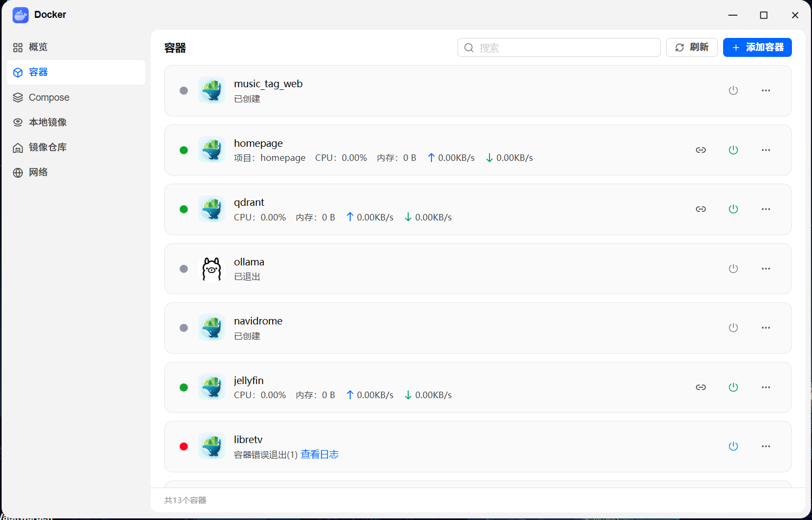Select the 容器 sidebar item
The image size is (812, 520).
click(x=76, y=72)
